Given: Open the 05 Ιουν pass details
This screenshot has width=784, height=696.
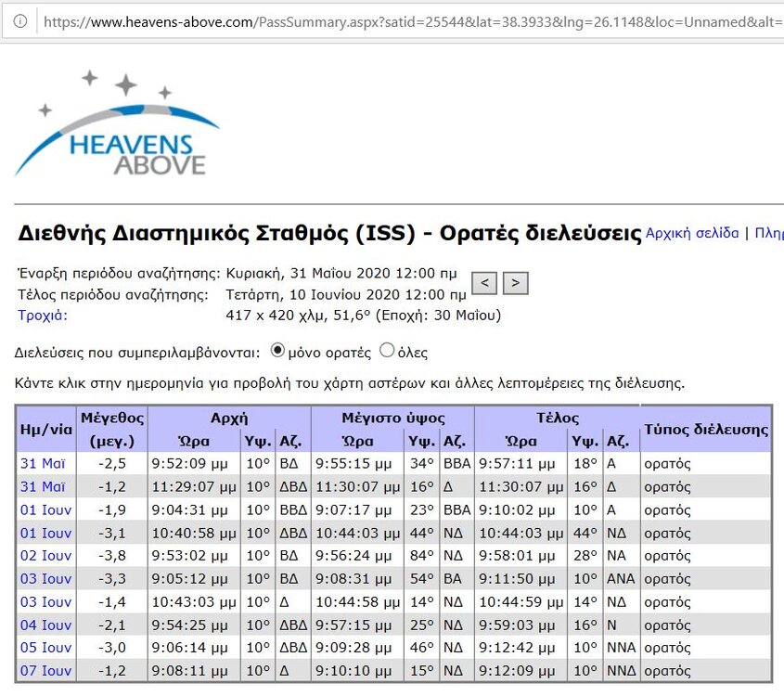Looking at the screenshot, I should tap(45, 648).
